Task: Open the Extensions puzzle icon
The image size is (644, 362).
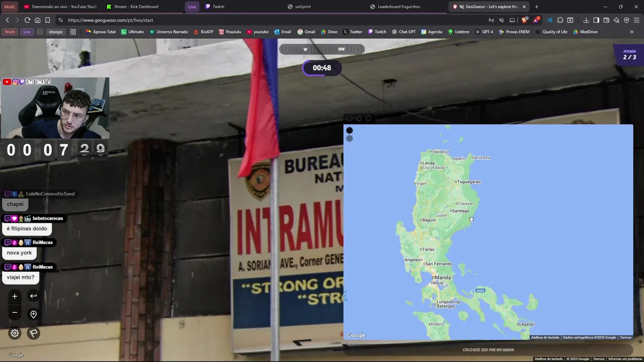Action: tap(560, 20)
